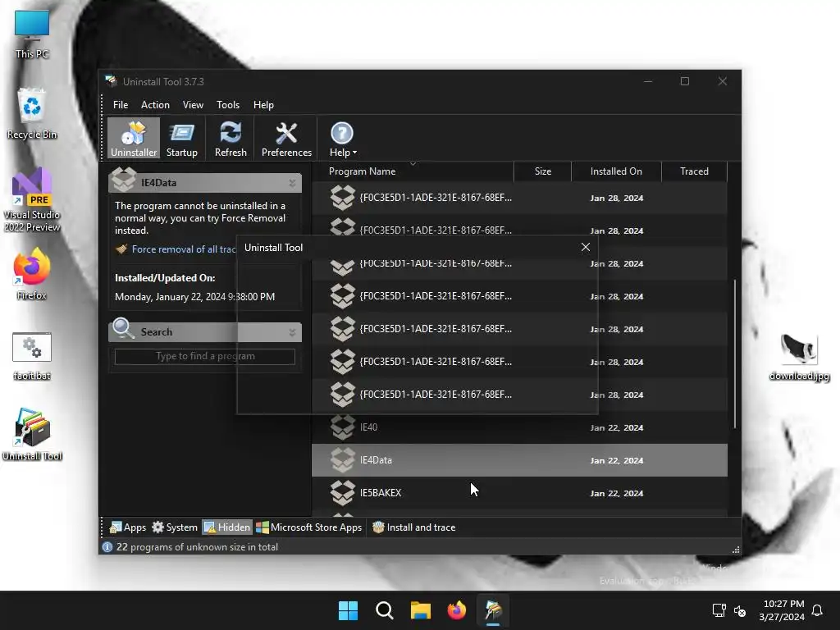Click the info icon in the status bar

107,547
